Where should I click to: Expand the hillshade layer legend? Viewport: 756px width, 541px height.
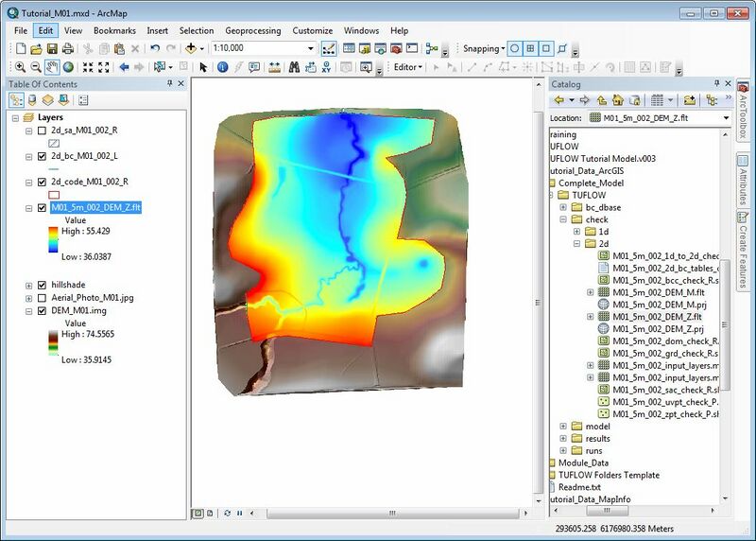pos(29,285)
